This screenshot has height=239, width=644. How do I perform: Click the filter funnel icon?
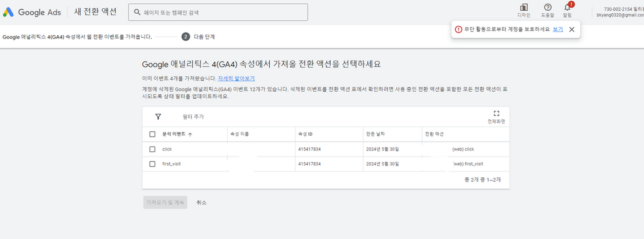click(x=158, y=116)
